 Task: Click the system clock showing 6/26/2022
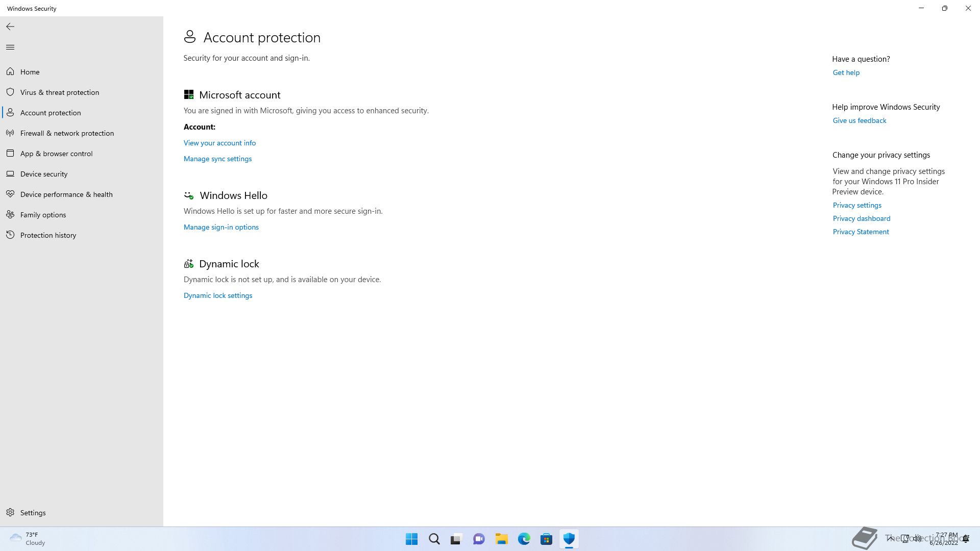pos(944,539)
